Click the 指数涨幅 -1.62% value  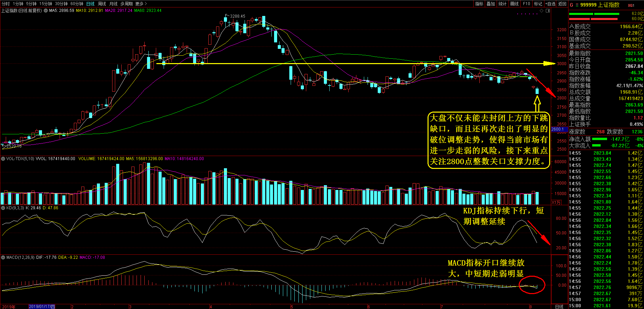click(x=636, y=79)
